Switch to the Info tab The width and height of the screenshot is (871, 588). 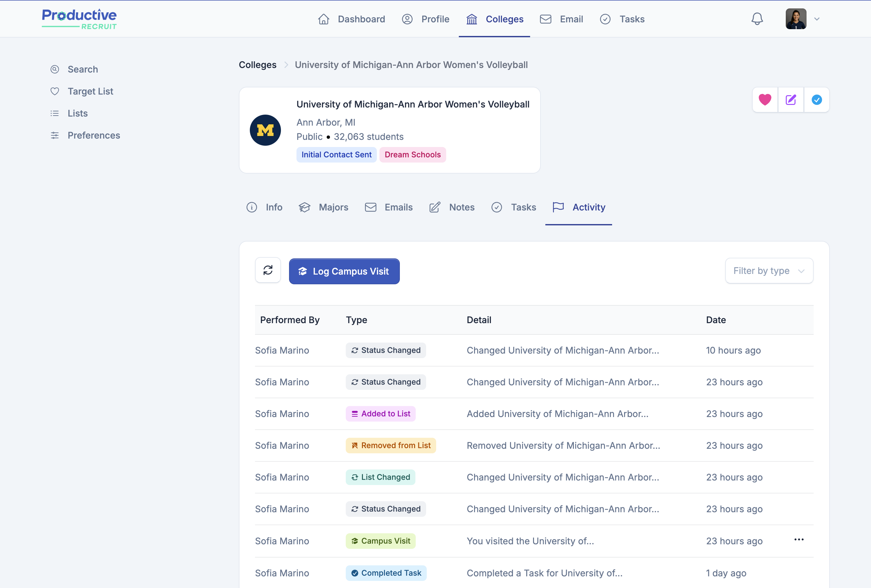point(264,207)
